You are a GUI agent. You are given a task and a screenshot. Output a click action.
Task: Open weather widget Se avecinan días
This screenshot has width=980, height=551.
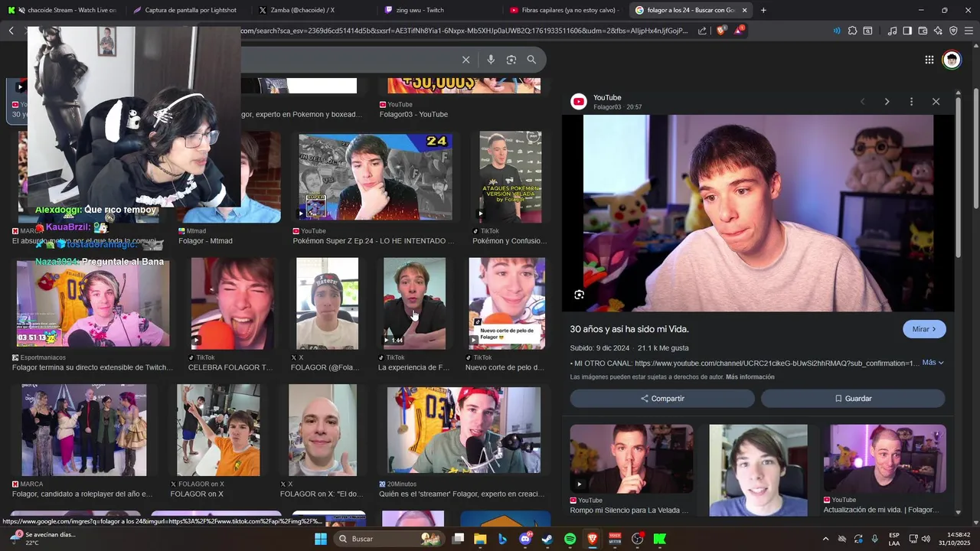click(44, 539)
